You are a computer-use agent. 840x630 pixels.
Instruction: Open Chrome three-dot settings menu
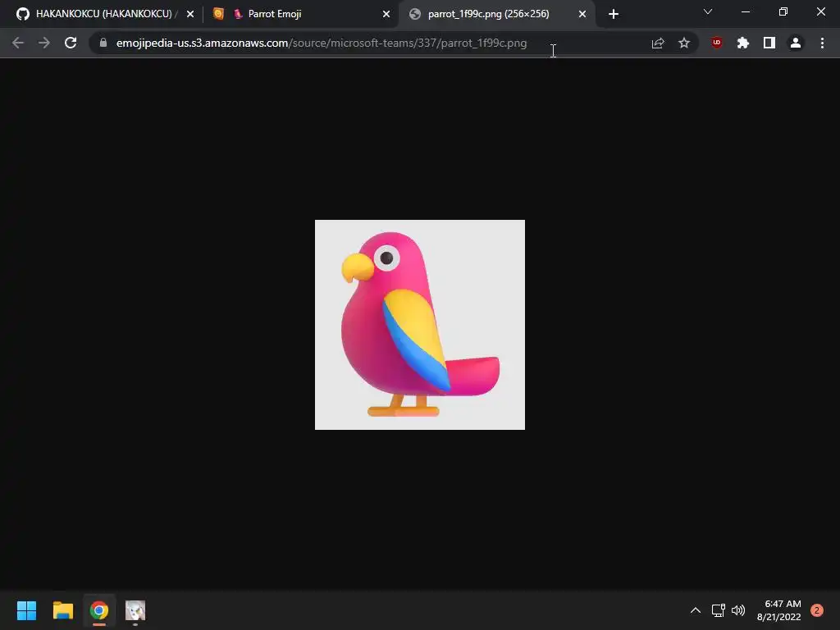click(x=822, y=43)
